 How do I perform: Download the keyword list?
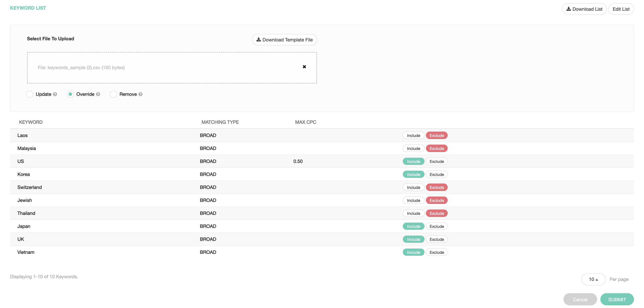pyautogui.click(x=584, y=9)
